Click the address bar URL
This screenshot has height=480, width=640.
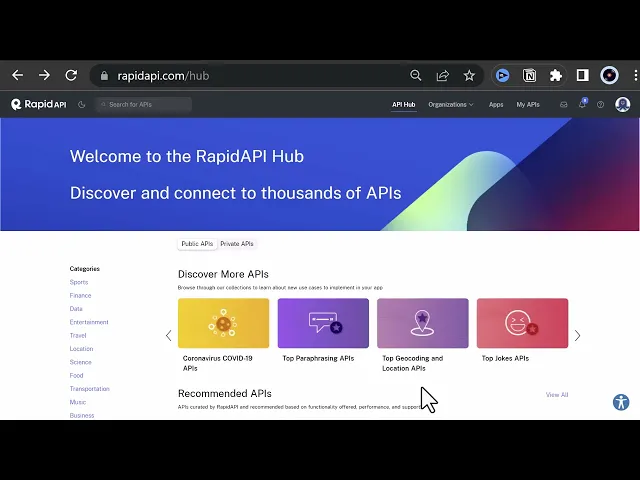click(x=163, y=76)
